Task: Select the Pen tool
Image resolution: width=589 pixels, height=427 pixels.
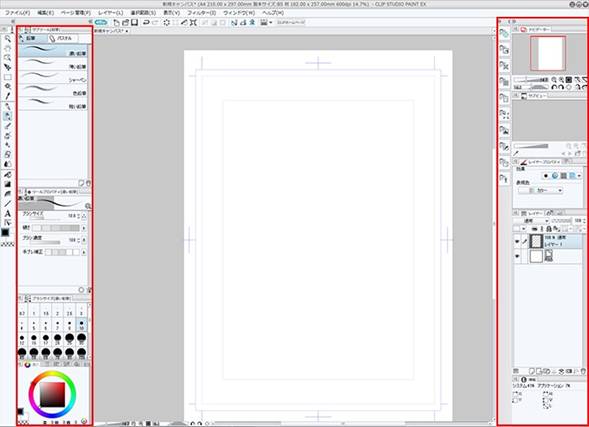Action: [8, 107]
